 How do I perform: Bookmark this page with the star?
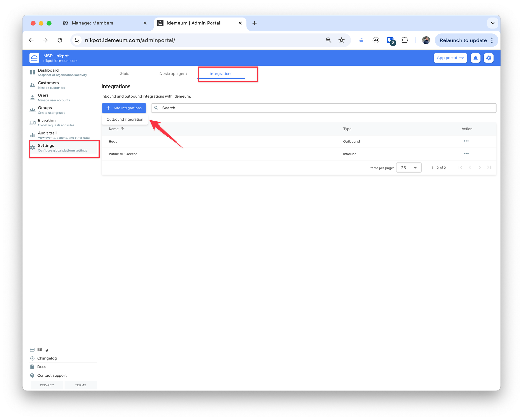pyautogui.click(x=342, y=40)
